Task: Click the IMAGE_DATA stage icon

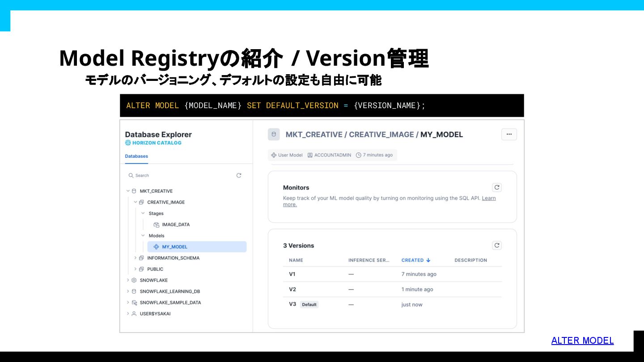Action: pyautogui.click(x=157, y=224)
